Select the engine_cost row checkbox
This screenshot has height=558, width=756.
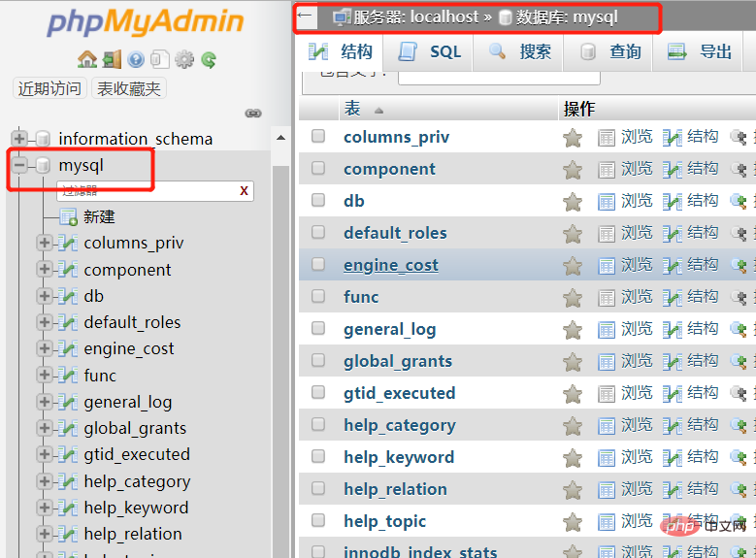(x=318, y=264)
